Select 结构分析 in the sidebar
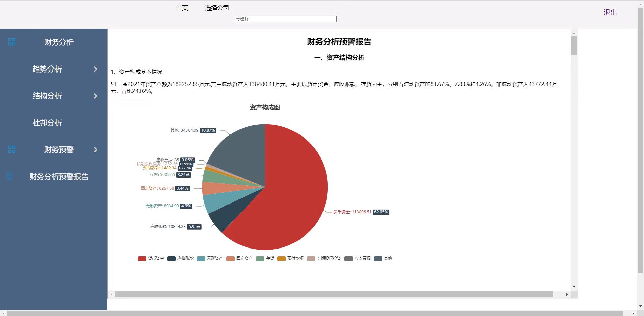644x316 pixels. 47,96
